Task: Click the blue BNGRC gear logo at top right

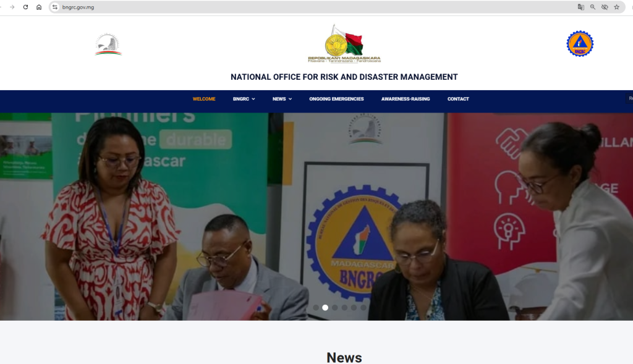Action: coord(580,44)
